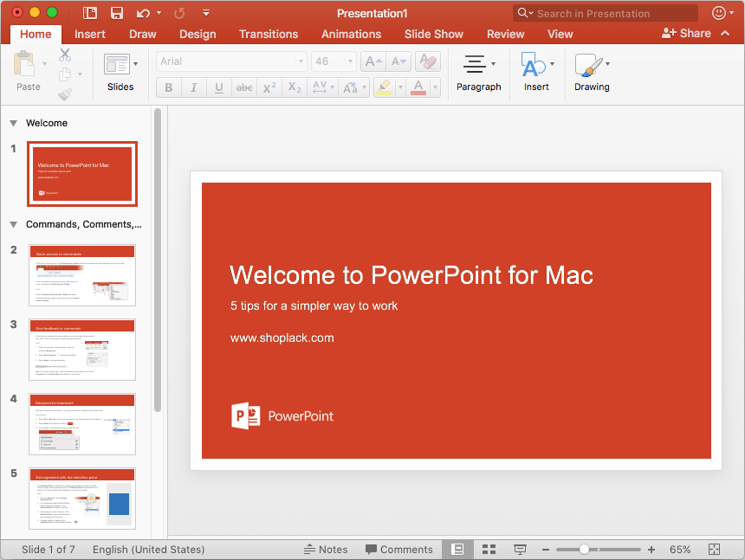Screen dimensions: 745x560
Task: Collapse the ribbon with the chevron
Action: point(725,33)
